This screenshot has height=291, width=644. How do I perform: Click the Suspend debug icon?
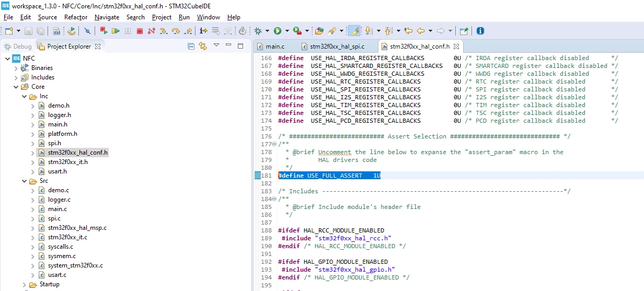[x=128, y=31]
